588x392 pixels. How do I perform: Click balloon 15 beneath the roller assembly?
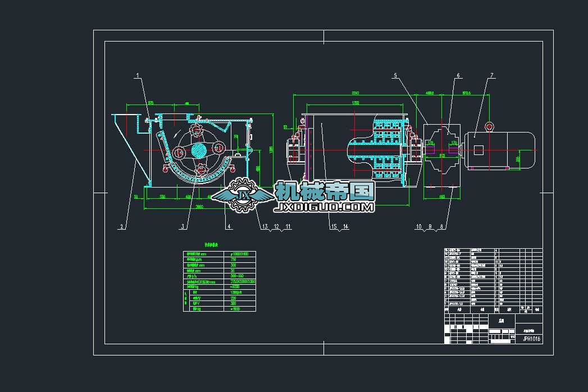tap(335, 226)
